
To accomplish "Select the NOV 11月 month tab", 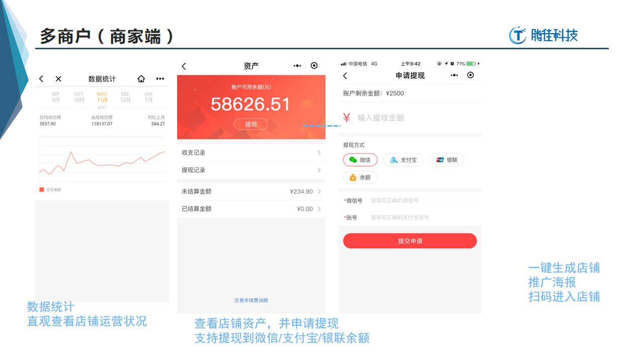I will pos(102,97).
